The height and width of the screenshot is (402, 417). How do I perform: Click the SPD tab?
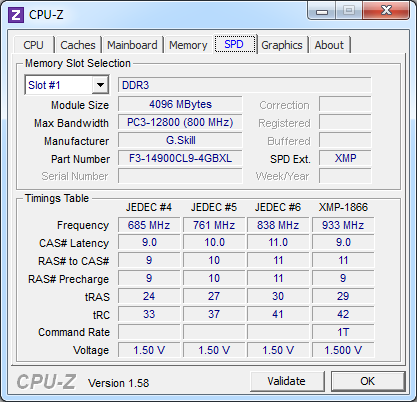(x=234, y=44)
